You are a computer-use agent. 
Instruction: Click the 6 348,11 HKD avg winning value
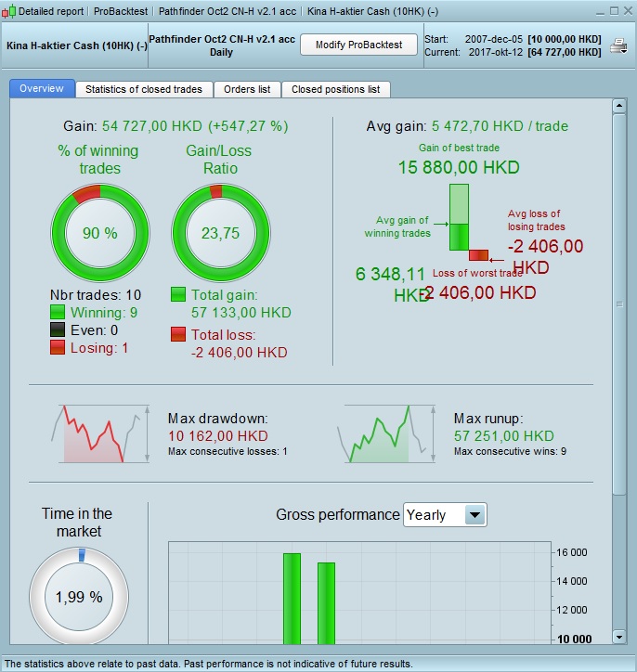391,284
